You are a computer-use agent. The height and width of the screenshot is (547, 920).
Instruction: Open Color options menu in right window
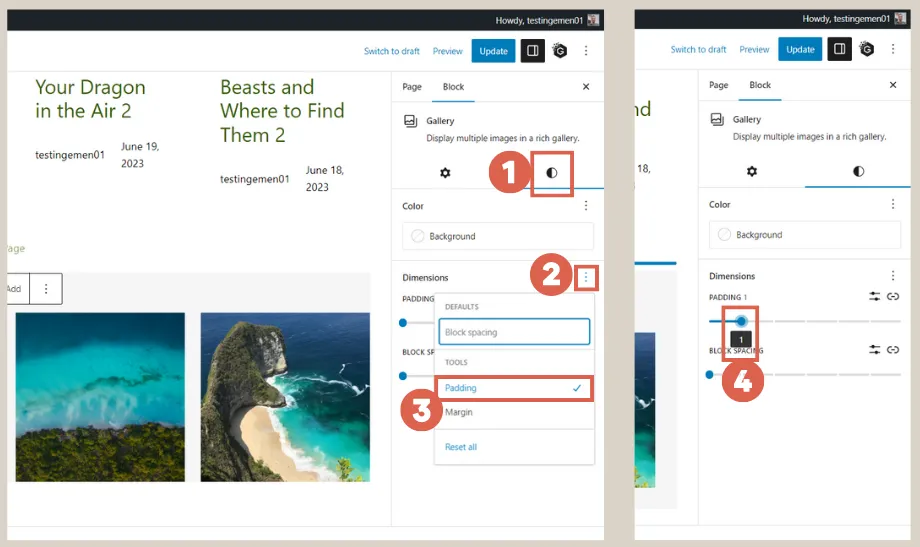(892, 204)
